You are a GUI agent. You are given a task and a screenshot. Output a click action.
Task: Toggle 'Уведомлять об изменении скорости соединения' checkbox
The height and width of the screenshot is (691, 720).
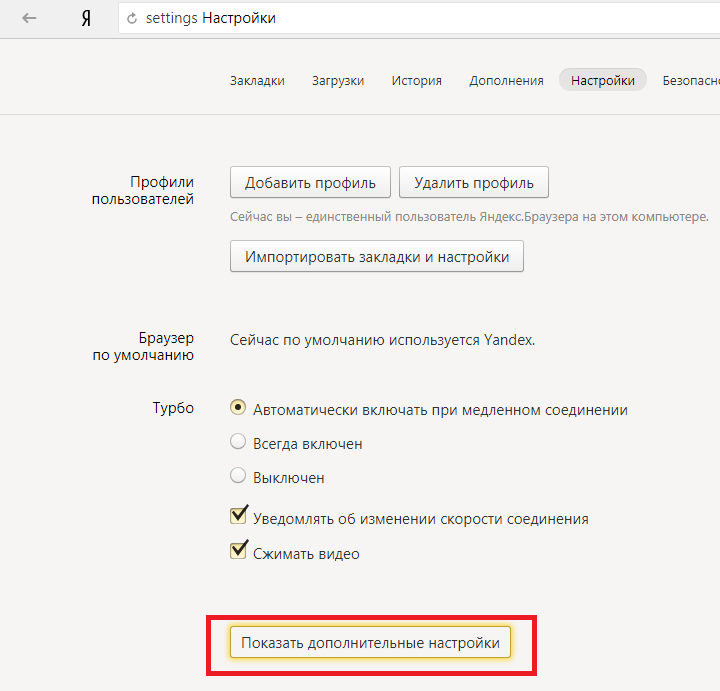click(239, 517)
